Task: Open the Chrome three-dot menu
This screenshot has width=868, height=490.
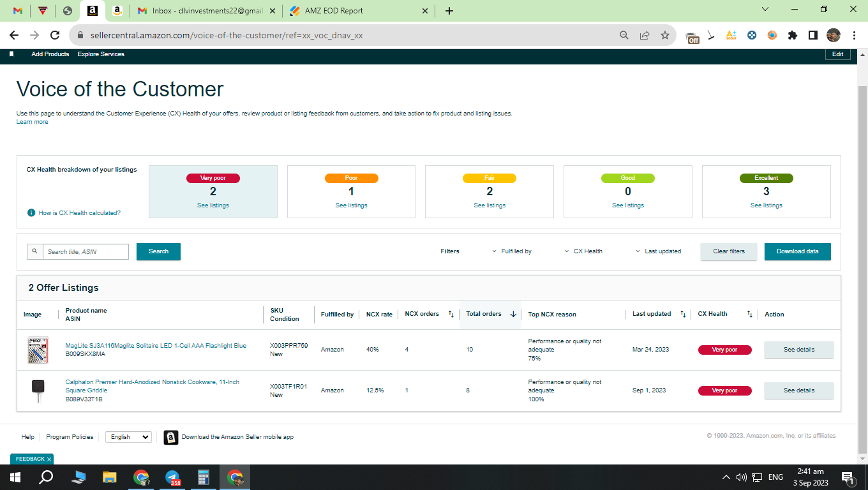Action: pyautogui.click(x=854, y=36)
